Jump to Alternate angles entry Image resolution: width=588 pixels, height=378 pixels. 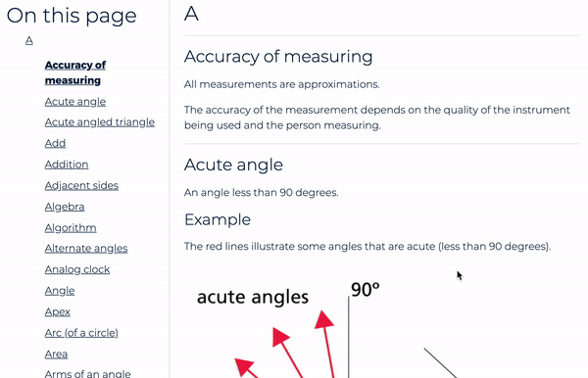(86, 249)
